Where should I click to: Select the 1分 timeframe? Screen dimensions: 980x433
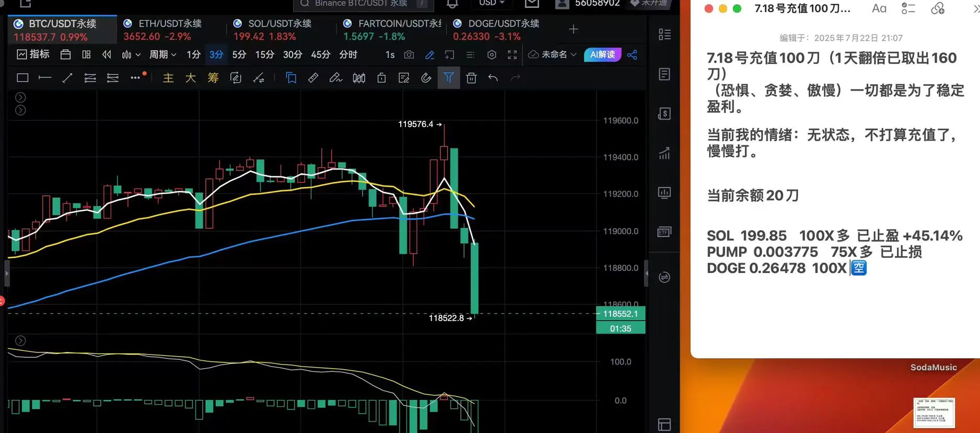193,54
